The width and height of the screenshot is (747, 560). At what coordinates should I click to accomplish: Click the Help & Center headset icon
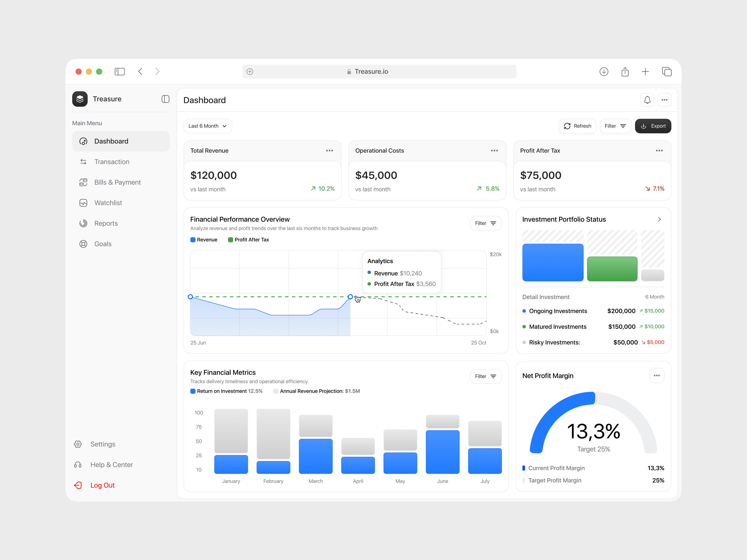78,465
